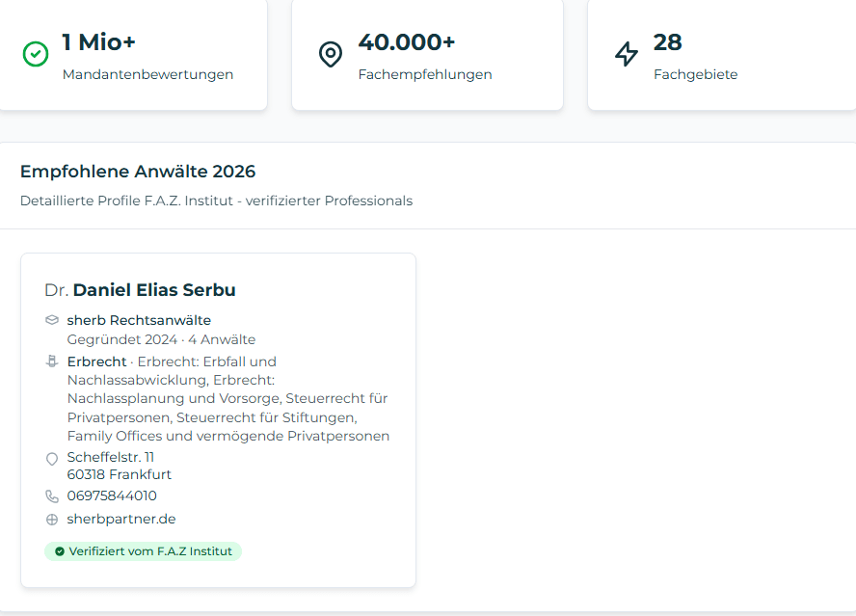Click the checkmark in the Verifiziert badge
Screen dimensions: 856x616
(60, 551)
